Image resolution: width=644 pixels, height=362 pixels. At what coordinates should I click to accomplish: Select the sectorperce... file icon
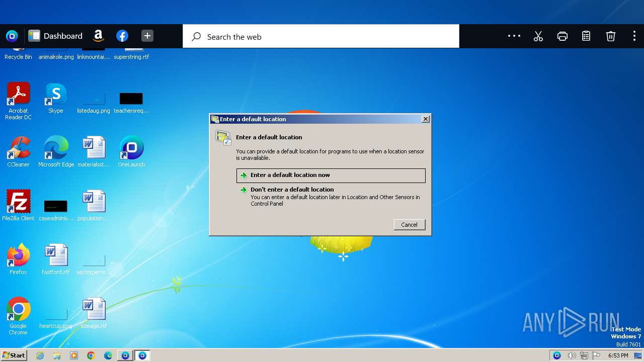[x=94, y=264]
